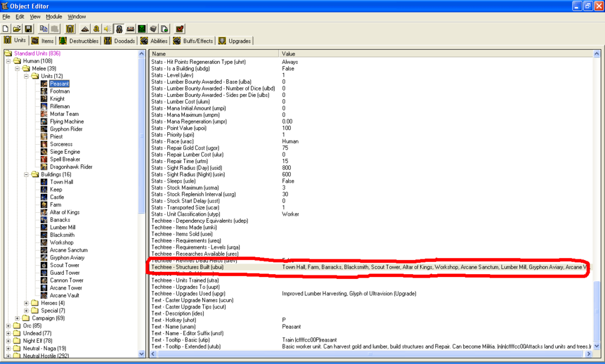Select 'Techtree - Structures Built (ubui)' row
Image resolution: width=605 pixels, height=364 pixels.
370,267
